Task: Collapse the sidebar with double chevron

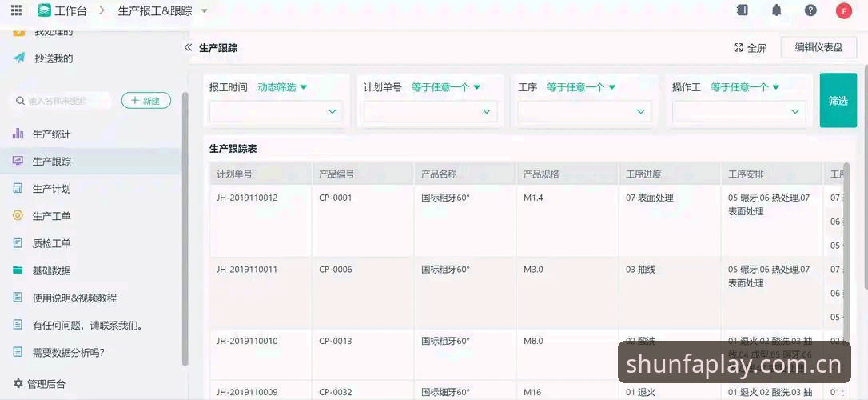Action: tap(188, 48)
